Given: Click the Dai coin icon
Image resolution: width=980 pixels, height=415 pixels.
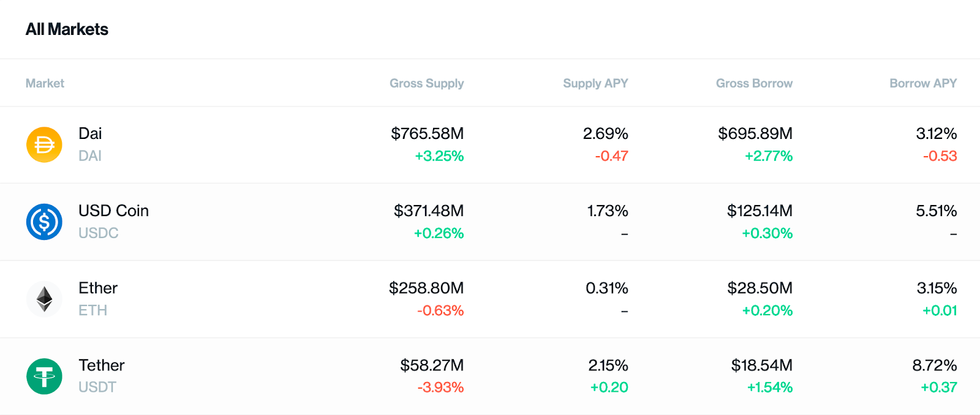Looking at the screenshot, I should pos(44,144).
